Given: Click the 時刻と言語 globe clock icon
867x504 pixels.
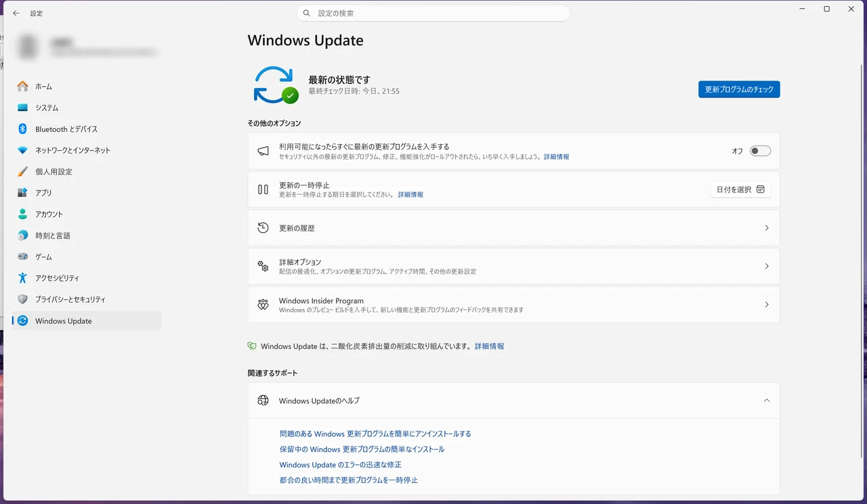Looking at the screenshot, I should coord(23,236).
